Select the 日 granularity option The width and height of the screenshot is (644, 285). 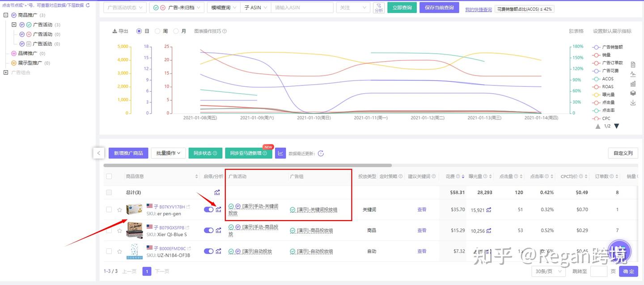click(140, 31)
